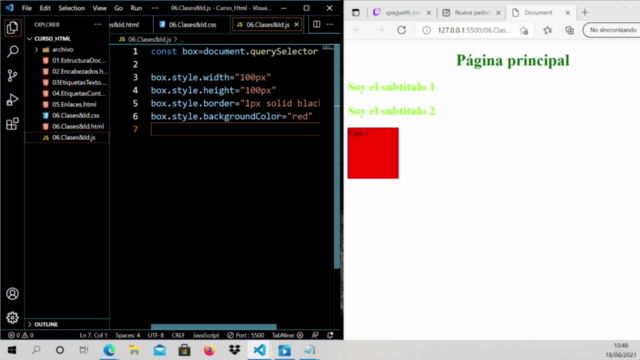
Task: Close the 06.Clases&Id.js editor tab
Action: click(x=296, y=24)
